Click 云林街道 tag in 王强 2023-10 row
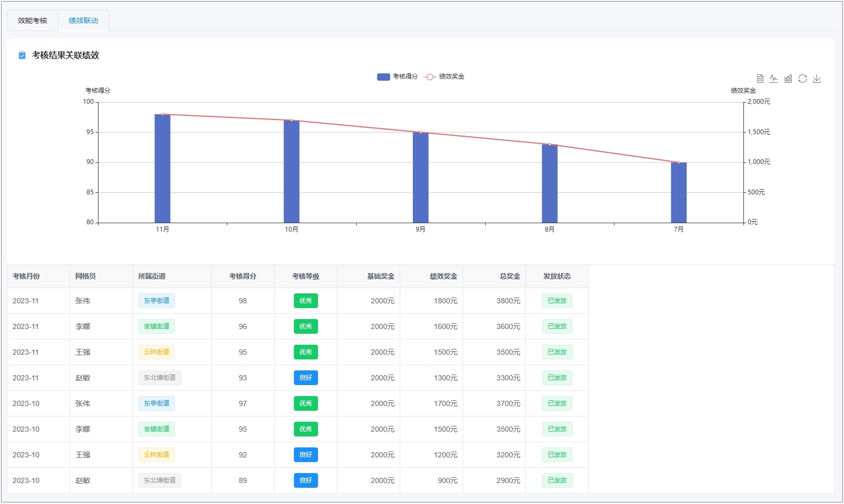 coord(157,455)
